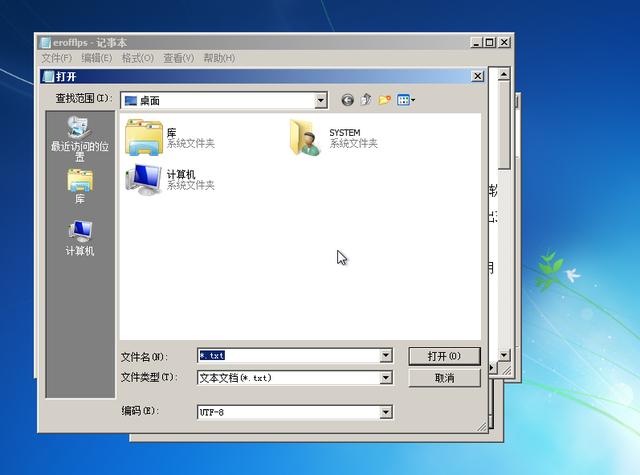640x475 pixels.
Task: Click the Back navigation icon in Open dialog
Action: click(347, 100)
